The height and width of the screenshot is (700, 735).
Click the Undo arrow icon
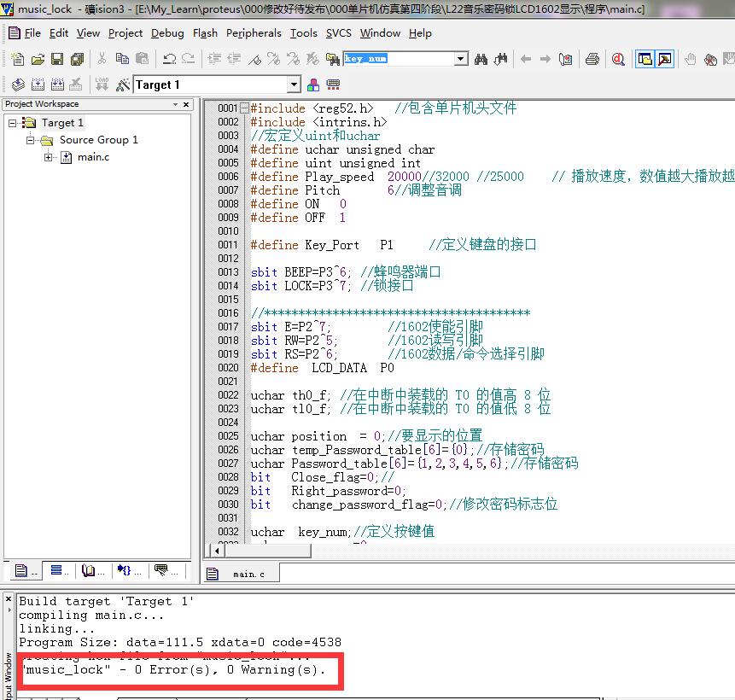(x=169, y=59)
